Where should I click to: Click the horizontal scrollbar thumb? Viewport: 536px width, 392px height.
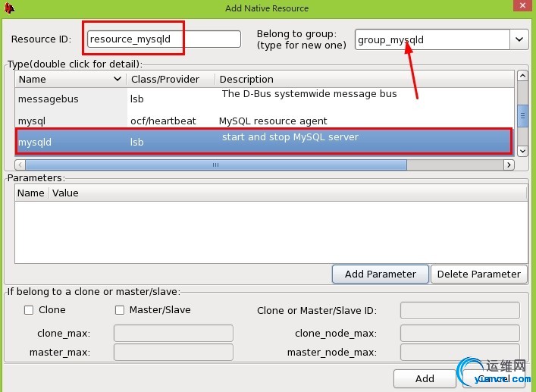coord(216,165)
